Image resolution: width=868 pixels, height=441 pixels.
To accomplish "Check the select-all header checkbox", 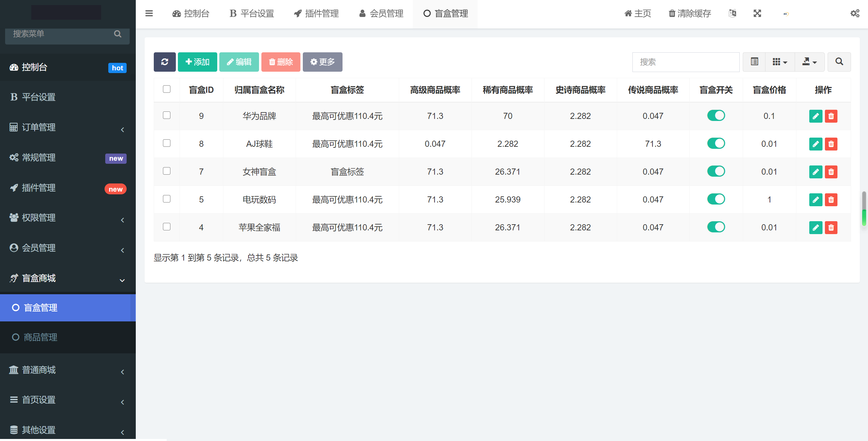I will [x=167, y=89].
